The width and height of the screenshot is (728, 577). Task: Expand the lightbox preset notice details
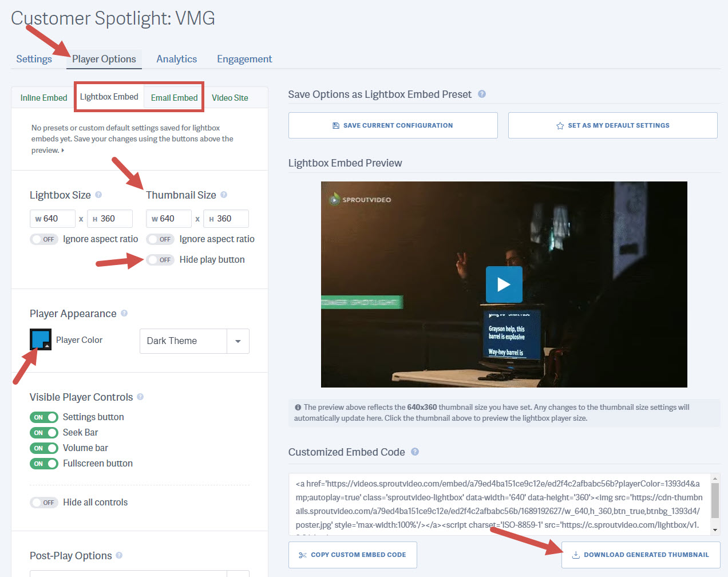tap(62, 150)
